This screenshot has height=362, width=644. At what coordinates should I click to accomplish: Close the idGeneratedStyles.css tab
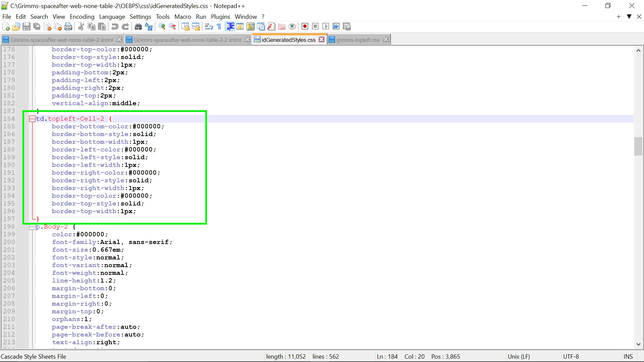322,40
